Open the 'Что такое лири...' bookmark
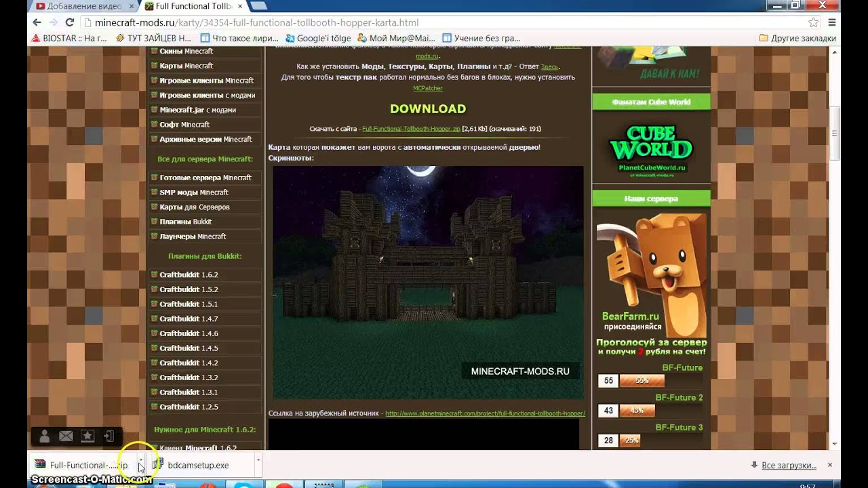 [x=239, y=39]
